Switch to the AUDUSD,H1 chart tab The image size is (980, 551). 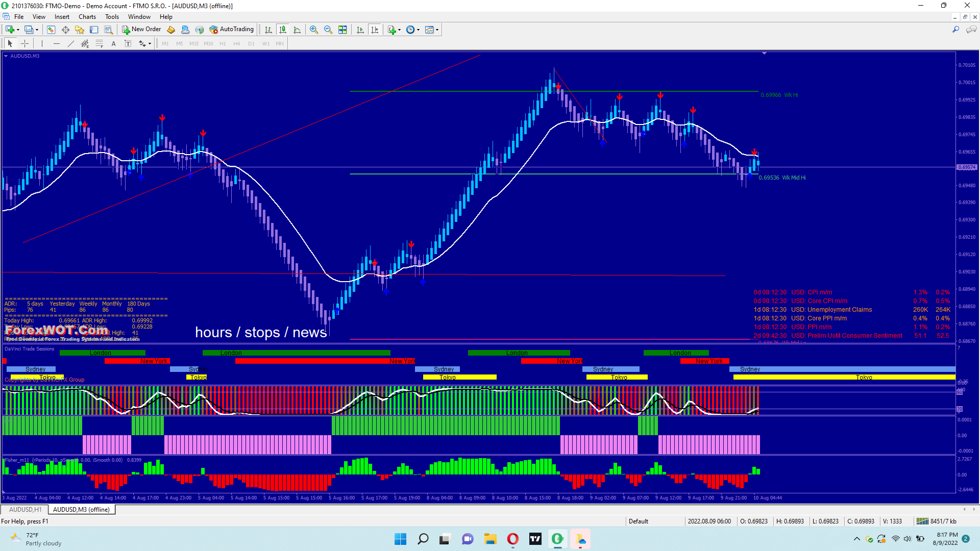tap(25, 509)
